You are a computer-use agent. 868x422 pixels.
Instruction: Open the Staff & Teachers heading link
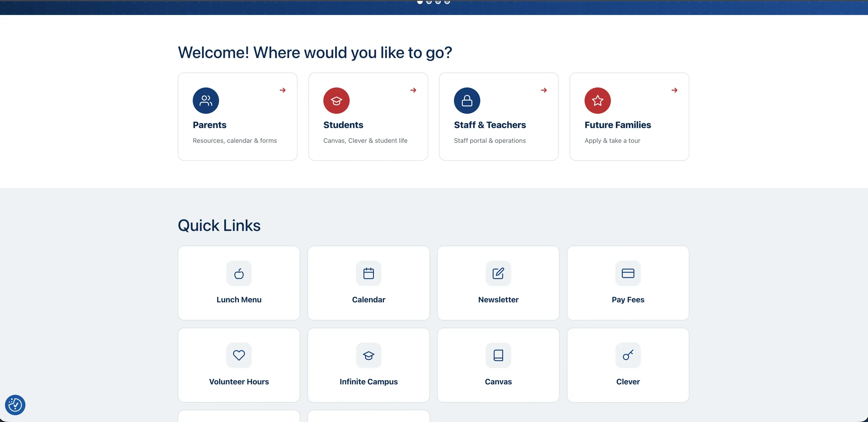pos(490,125)
